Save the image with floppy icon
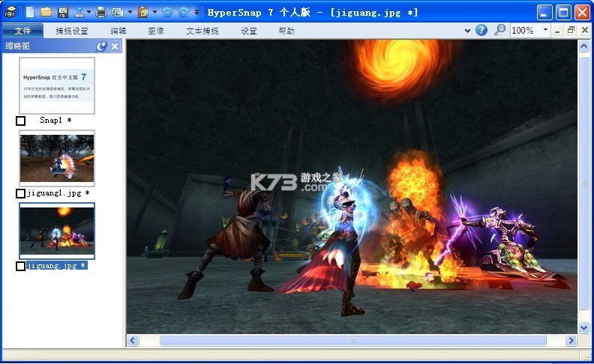Image resolution: width=594 pixels, height=364 pixels. click(x=63, y=12)
